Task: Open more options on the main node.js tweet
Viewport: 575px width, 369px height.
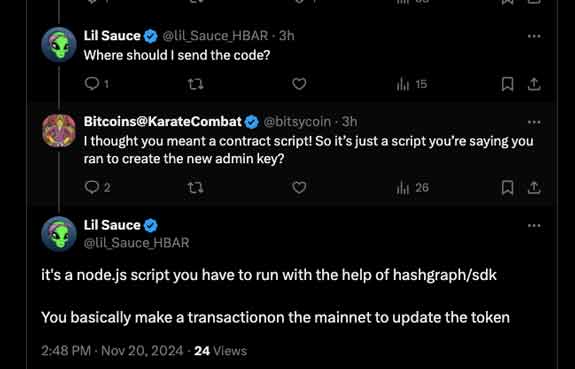Action: (x=534, y=226)
